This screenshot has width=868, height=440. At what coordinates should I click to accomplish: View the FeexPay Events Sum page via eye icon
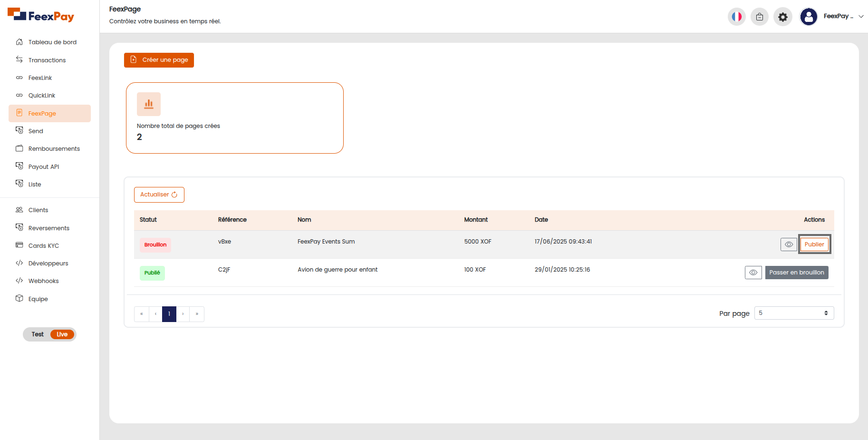point(789,244)
